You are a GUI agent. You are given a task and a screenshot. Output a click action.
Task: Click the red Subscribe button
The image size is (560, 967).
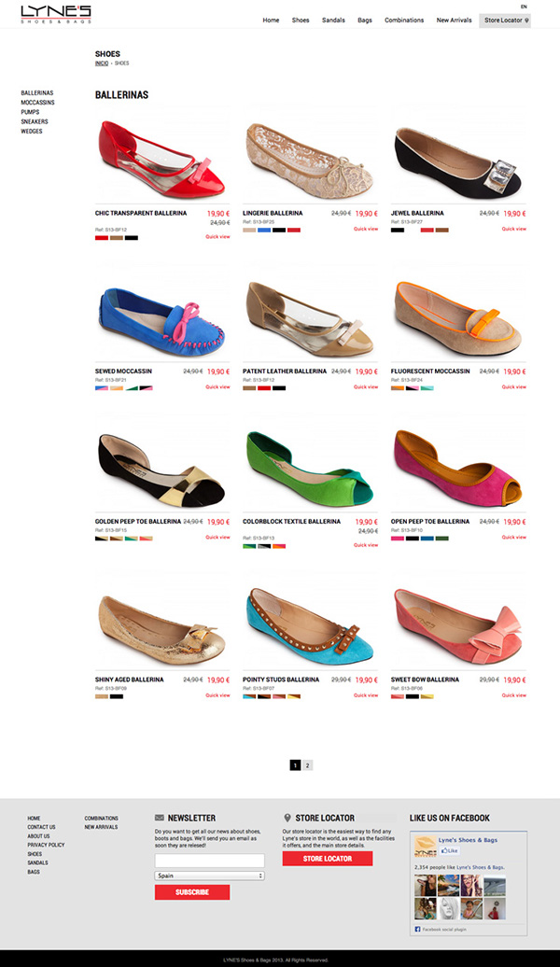point(192,891)
